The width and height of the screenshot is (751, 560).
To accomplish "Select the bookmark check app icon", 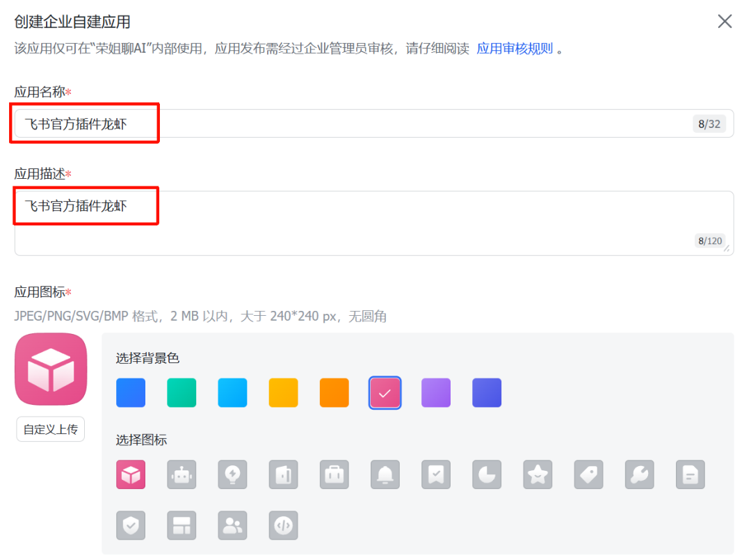I will (436, 474).
